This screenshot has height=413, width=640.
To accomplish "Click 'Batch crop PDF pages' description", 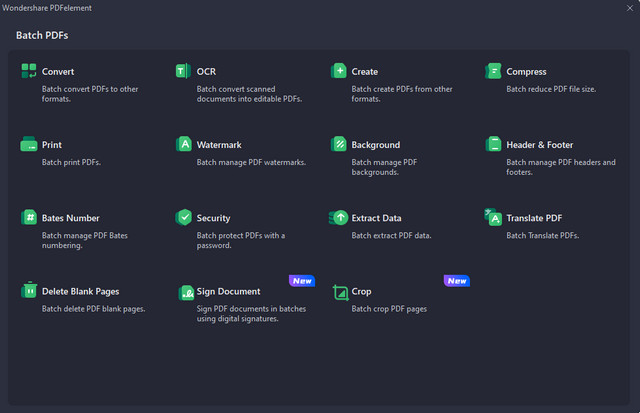I will pyautogui.click(x=389, y=309).
